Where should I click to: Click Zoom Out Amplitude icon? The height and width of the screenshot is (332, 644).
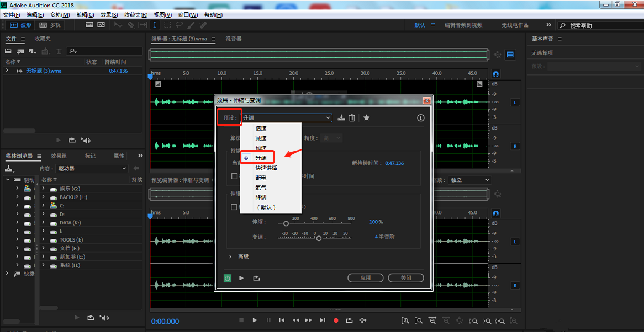(419, 320)
